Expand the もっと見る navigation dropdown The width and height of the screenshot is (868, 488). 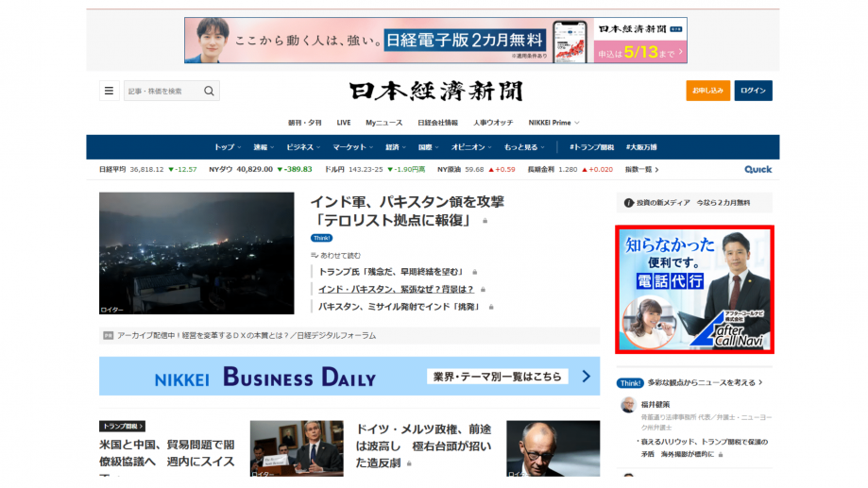pos(523,147)
